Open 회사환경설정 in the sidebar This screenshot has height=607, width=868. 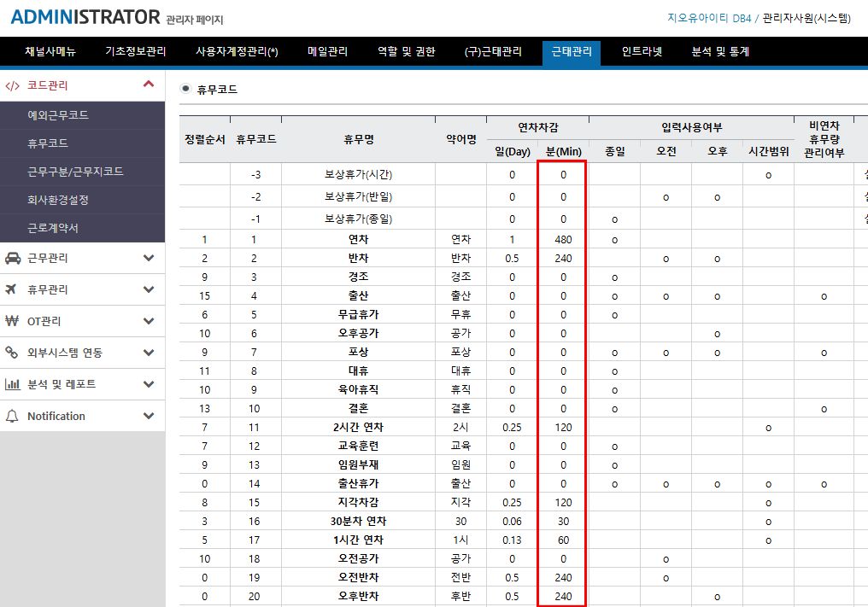point(58,200)
